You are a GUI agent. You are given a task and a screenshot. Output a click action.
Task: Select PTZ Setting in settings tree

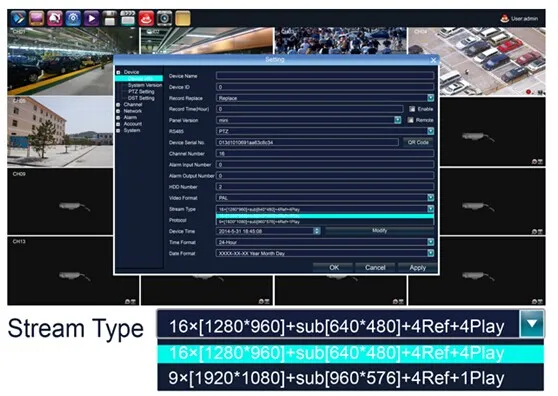click(141, 91)
